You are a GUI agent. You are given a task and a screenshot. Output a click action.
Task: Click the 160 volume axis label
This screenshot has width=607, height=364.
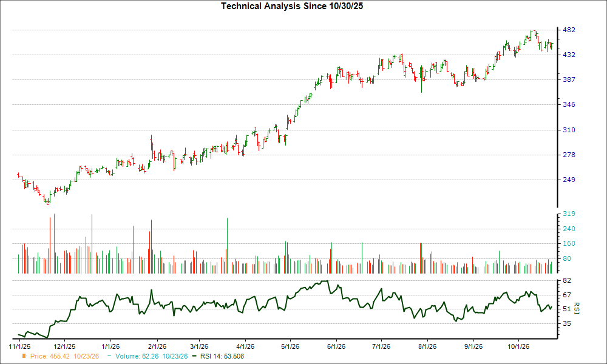point(569,243)
